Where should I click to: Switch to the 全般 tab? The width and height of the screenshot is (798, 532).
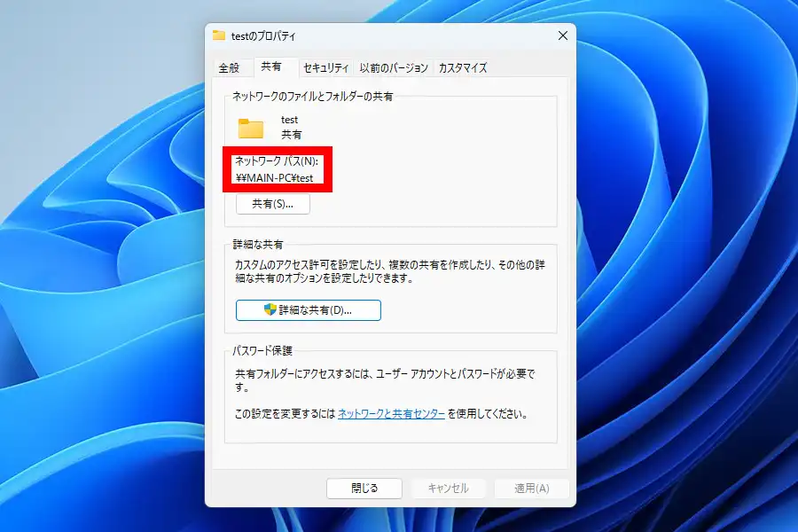click(x=229, y=67)
